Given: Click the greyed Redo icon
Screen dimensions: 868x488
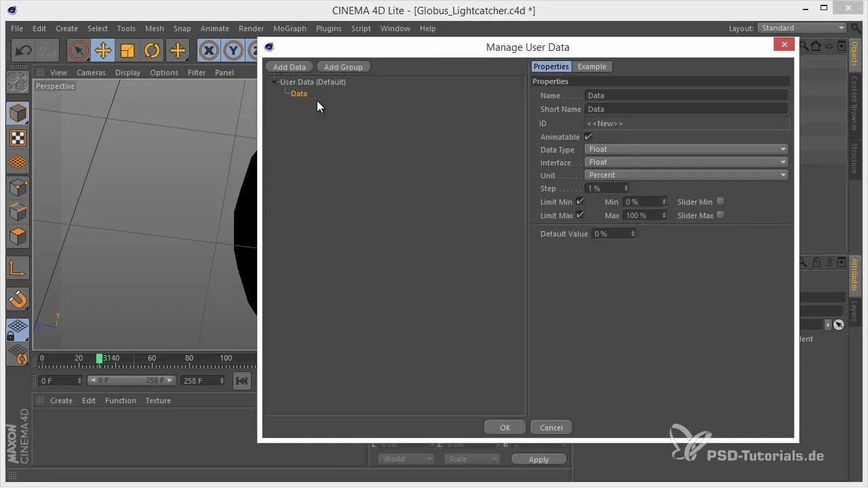Looking at the screenshot, I should [x=46, y=50].
